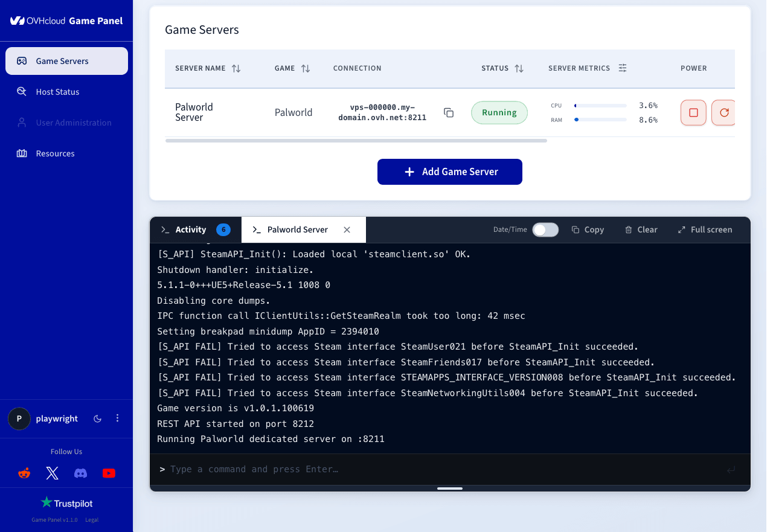Click the Palworld Server name cell
This screenshot has height=532, width=773.
(x=194, y=112)
